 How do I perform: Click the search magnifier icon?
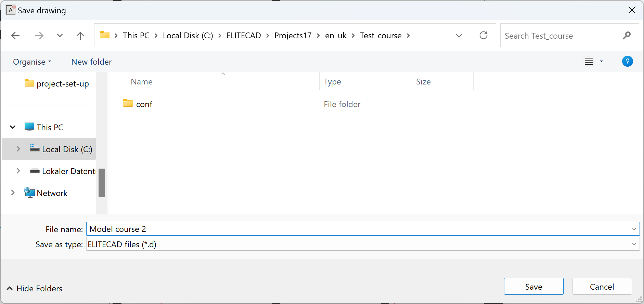[x=627, y=36]
